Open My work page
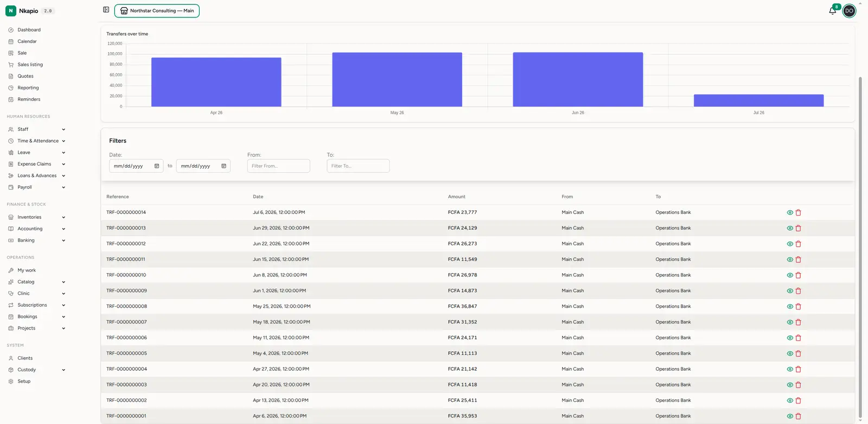Image resolution: width=868 pixels, height=424 pixels. click(27, 270)
